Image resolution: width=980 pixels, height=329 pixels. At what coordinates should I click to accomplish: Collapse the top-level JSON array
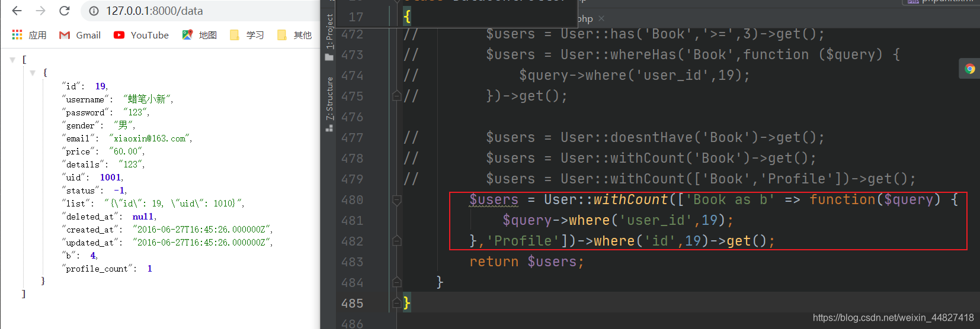click(12, 60)
